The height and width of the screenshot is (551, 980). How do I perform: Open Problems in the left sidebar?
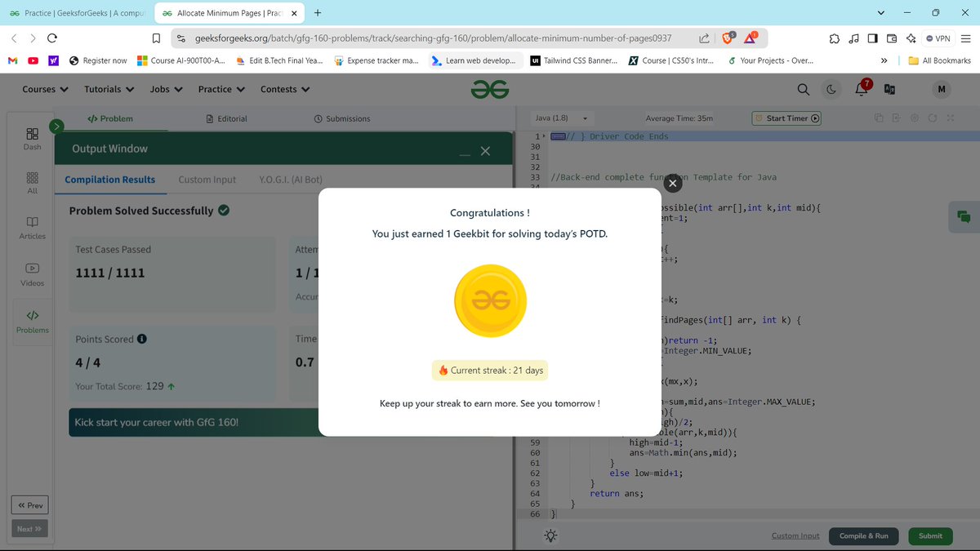tap(32, 321)
